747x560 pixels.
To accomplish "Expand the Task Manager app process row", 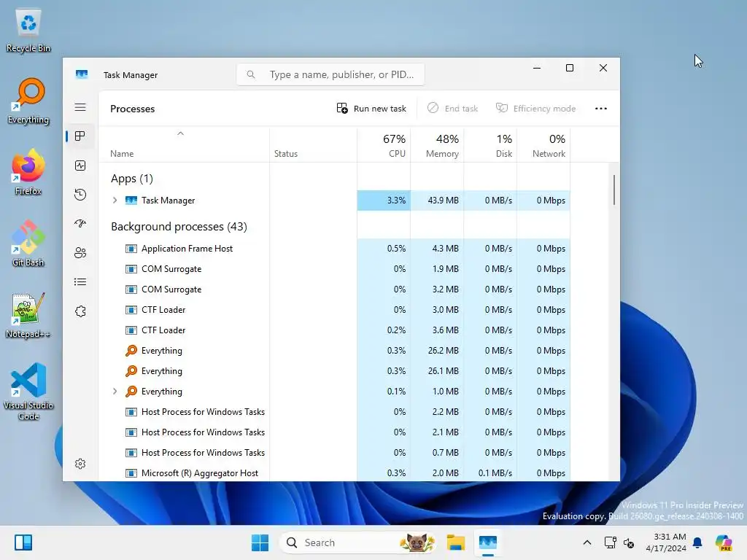I will click(x=115, y=201).
